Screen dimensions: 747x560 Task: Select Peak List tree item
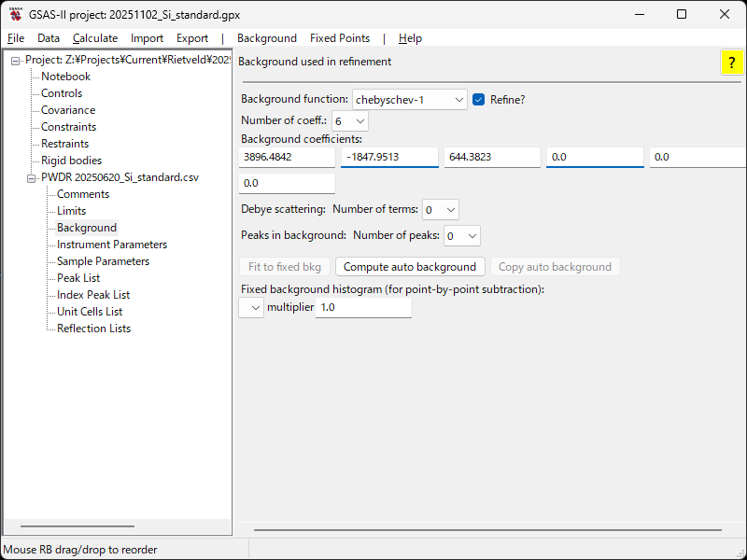(x=78, y=278)
